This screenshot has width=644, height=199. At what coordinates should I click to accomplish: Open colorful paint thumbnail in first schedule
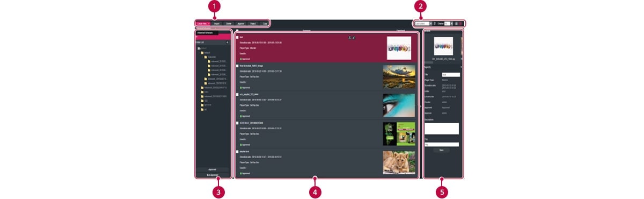tap(399, 48)
